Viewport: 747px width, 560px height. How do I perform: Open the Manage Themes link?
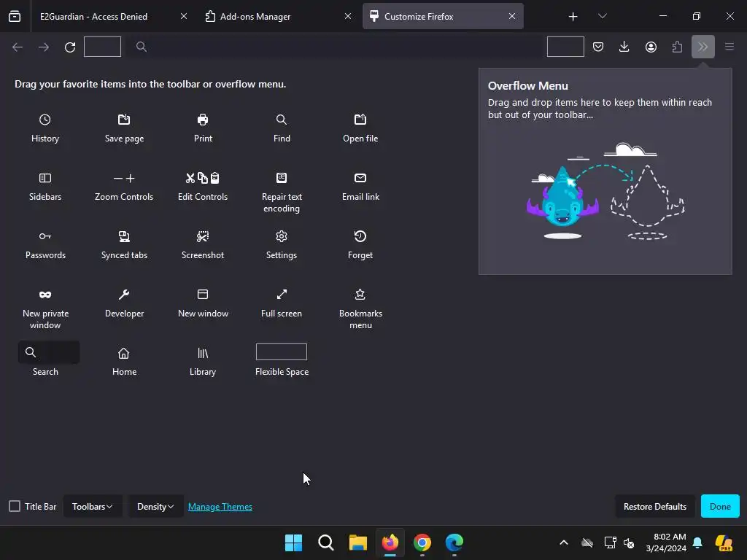[x=220, y=507]
